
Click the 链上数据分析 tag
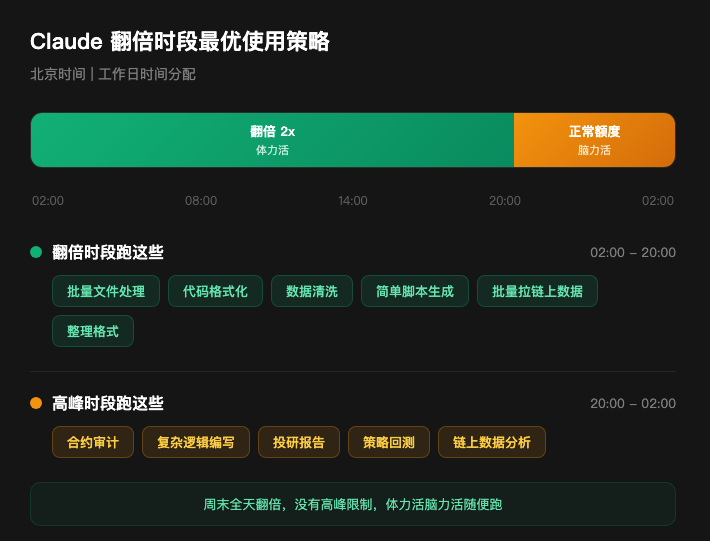point(492,442)
